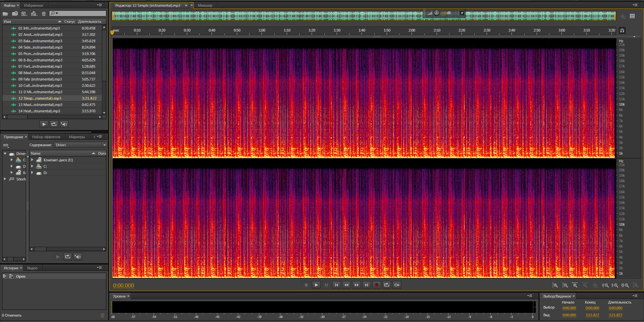
Task: Start playback with transport Play button
Action: [316, 285]
